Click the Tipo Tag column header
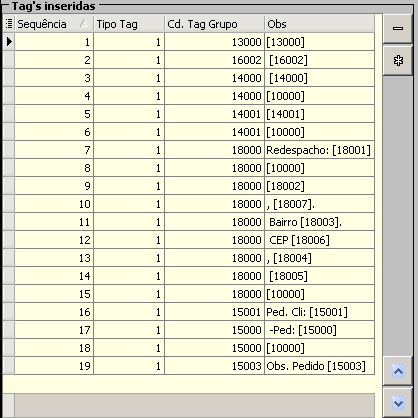Screen dimensions: 418x418 click(x=129, y=24)
